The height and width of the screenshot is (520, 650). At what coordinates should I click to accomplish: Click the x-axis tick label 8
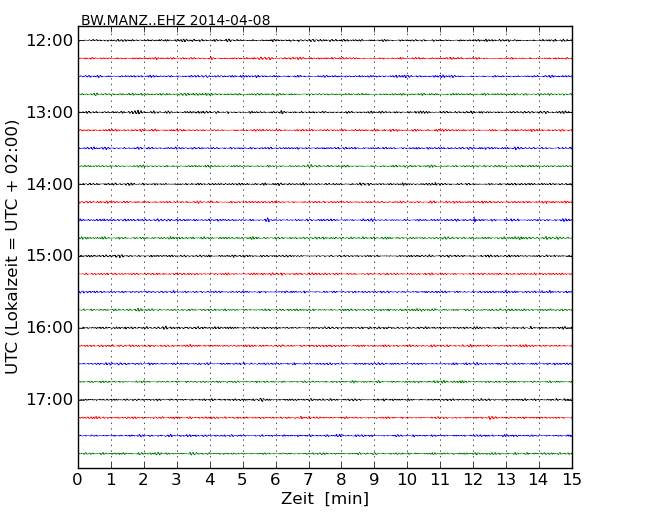pyautogui.click(x=341, y=480)
